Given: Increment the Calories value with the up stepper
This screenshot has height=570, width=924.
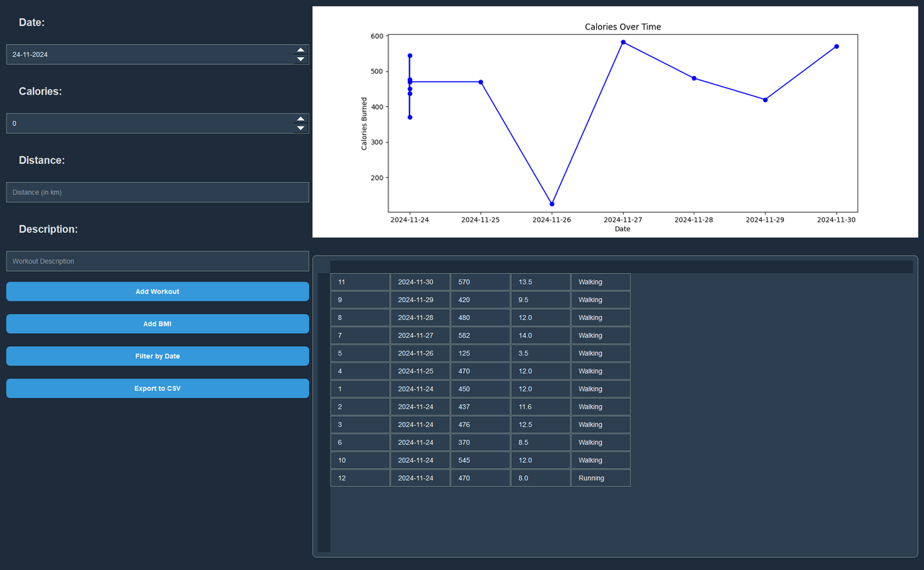Looking at the screenshot, I should click(x=300, y=118).
